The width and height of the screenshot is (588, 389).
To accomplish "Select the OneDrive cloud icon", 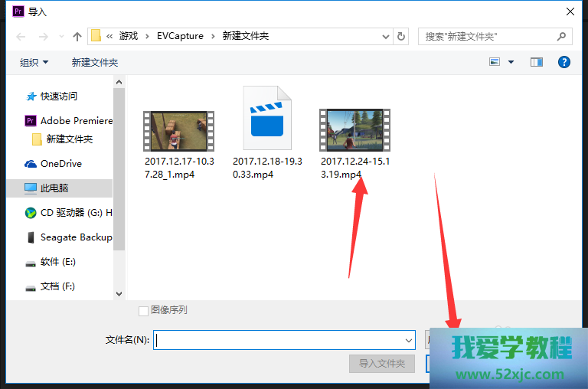I will click(x=31, y=164).
